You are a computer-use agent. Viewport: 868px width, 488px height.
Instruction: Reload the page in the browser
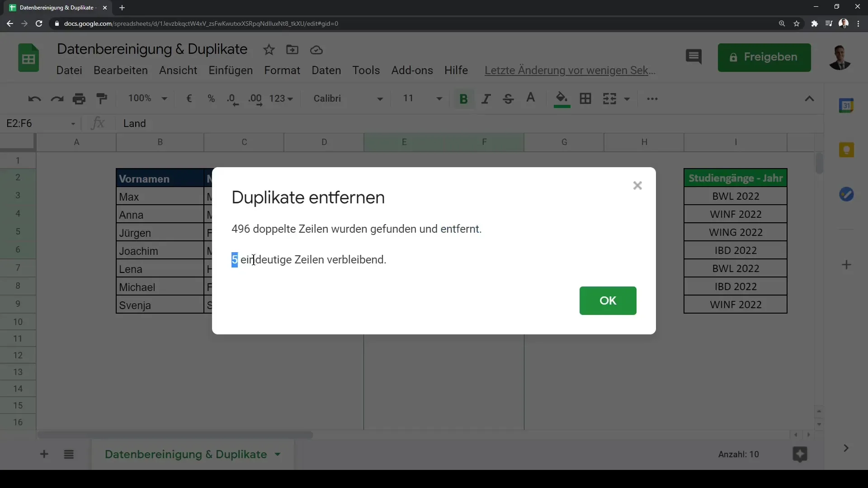(39, 23)
